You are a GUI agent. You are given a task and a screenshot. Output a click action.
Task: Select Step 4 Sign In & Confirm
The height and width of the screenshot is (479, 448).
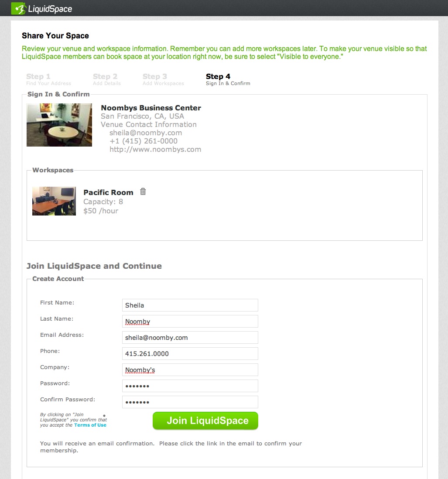pos(228,79)
